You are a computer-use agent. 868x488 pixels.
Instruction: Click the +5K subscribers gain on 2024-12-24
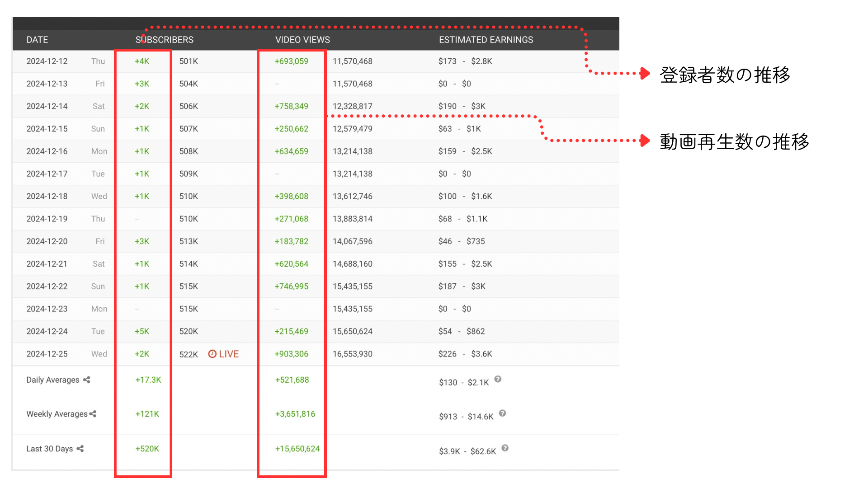point(142,332)
